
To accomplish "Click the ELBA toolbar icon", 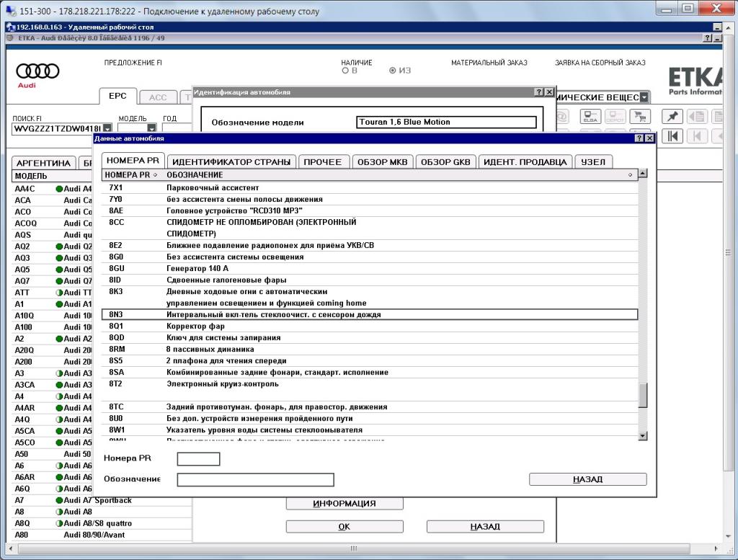I will [590, 116].
